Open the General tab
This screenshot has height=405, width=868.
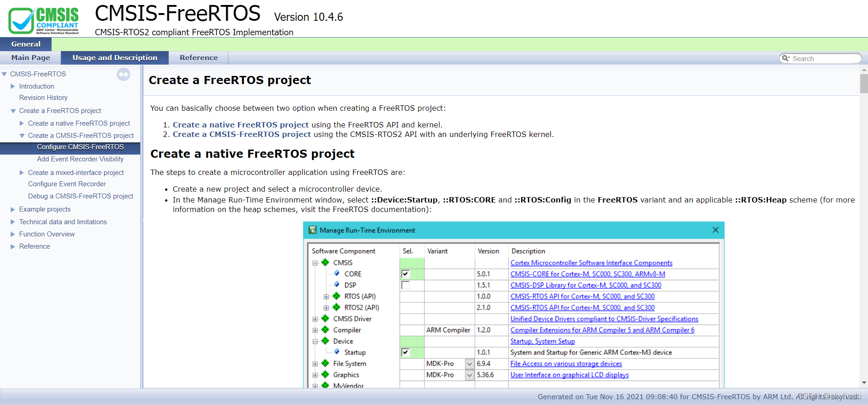pyautogui.click(x=26, y=44)
